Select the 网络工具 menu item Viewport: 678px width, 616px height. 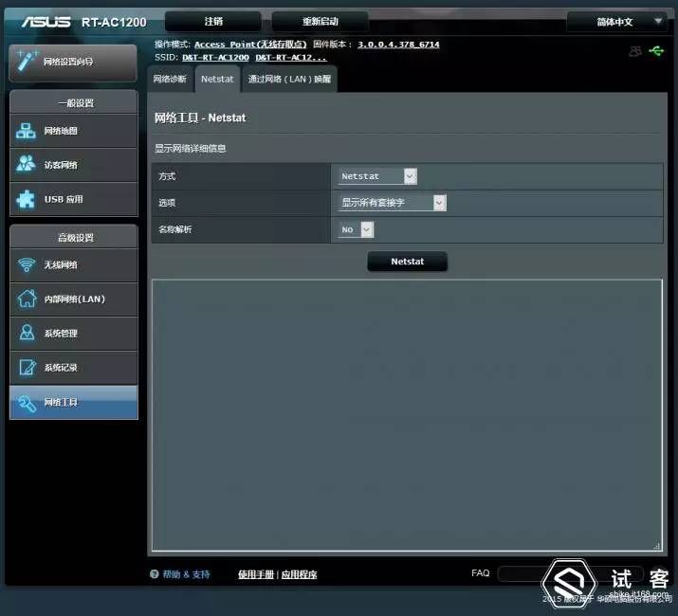point(74,403)
